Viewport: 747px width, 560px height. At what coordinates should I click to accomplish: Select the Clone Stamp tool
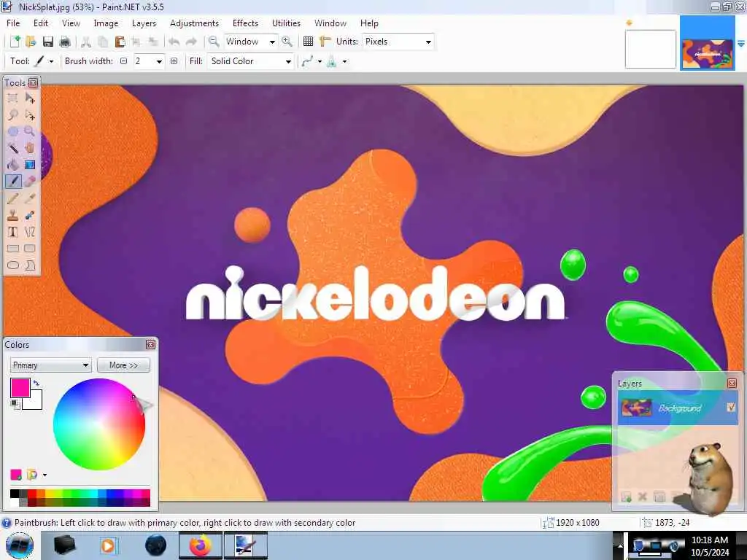[x=13, y=215]
